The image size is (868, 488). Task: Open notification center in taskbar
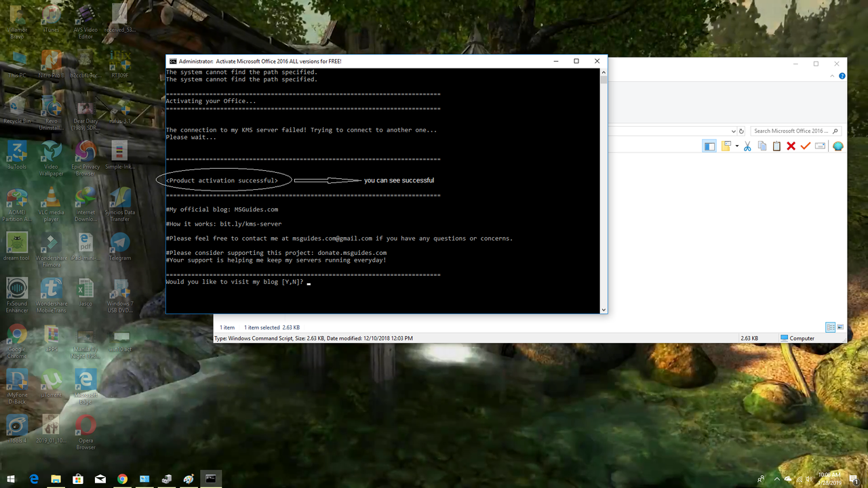coord(853,479)
